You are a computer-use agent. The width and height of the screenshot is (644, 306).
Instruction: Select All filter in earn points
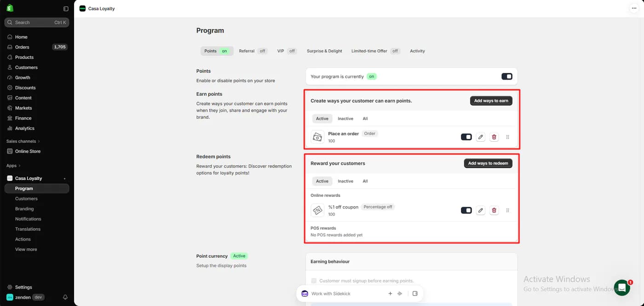tap(365, 119)
